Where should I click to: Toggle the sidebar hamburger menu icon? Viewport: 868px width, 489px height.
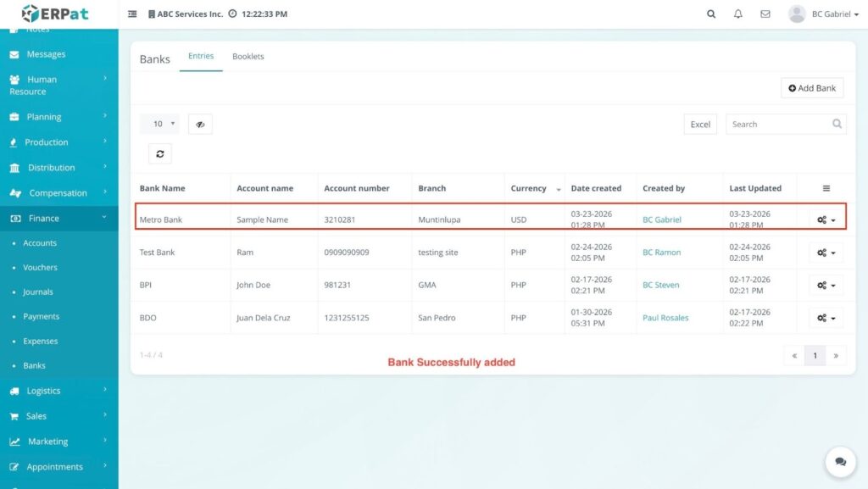132,14
